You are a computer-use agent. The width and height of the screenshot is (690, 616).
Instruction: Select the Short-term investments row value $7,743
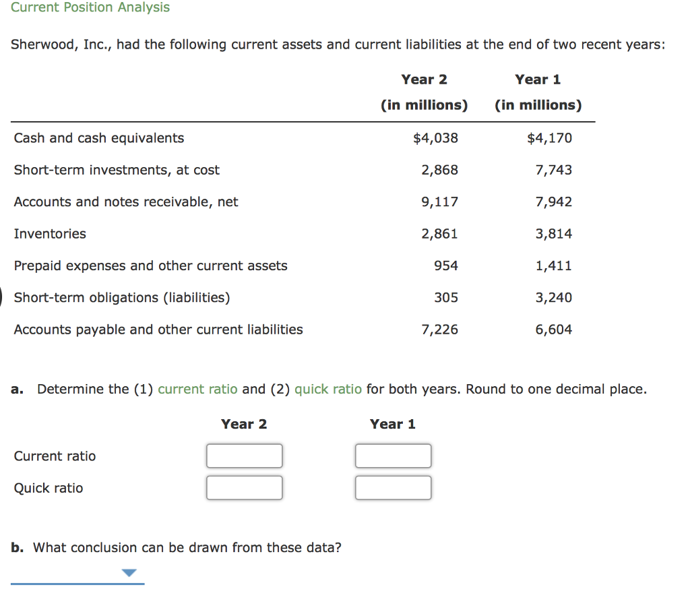[x=553, y=170]
